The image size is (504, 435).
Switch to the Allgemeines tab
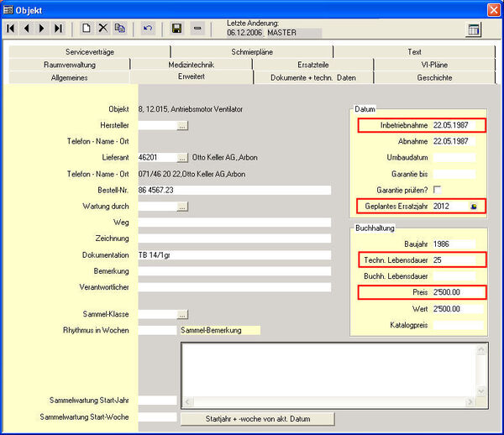click(69, 77)
